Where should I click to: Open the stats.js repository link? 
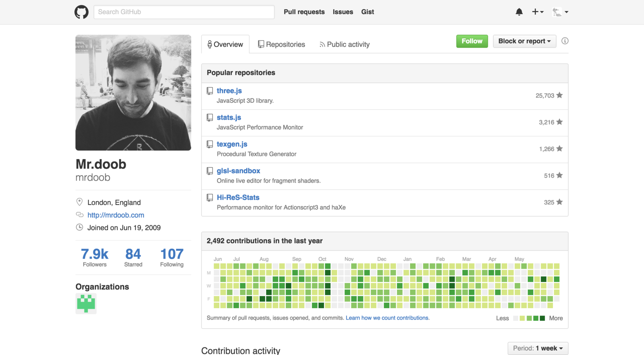click(x=229, y=117)
